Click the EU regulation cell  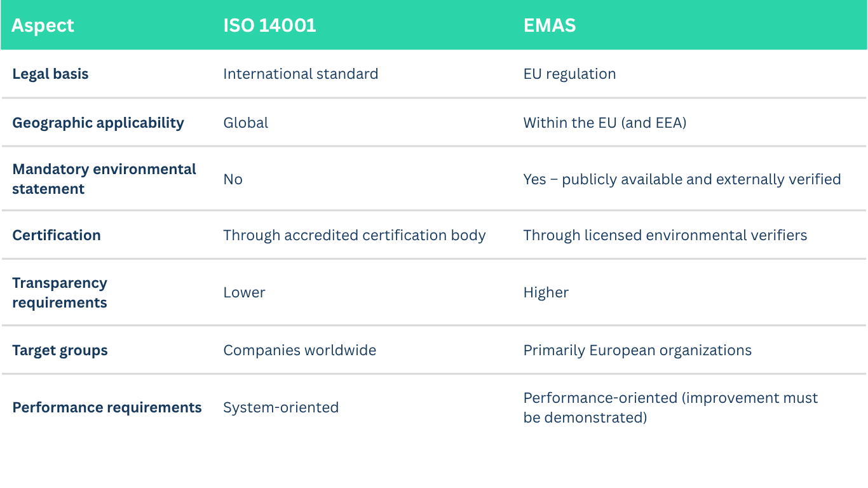pos(569,74)
